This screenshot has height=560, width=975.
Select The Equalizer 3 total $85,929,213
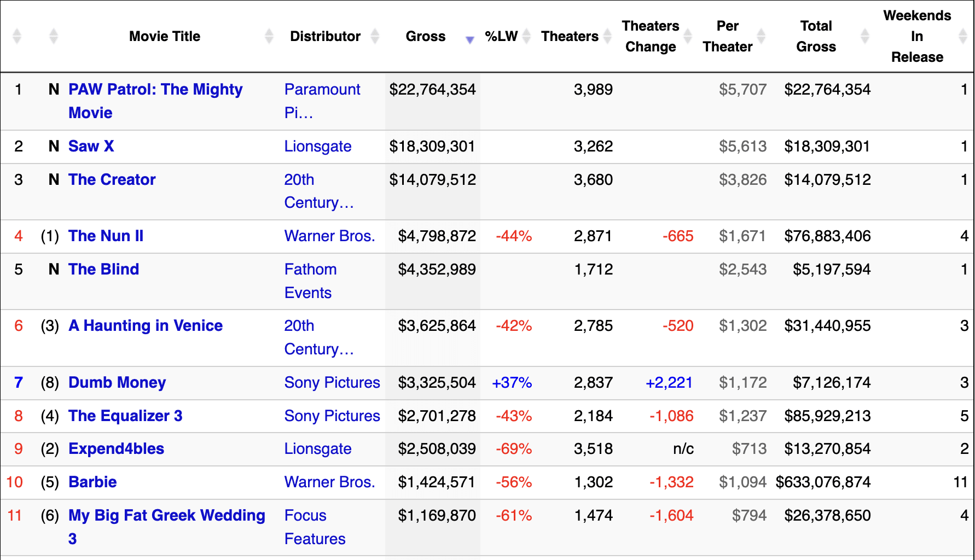pos(827,416)
